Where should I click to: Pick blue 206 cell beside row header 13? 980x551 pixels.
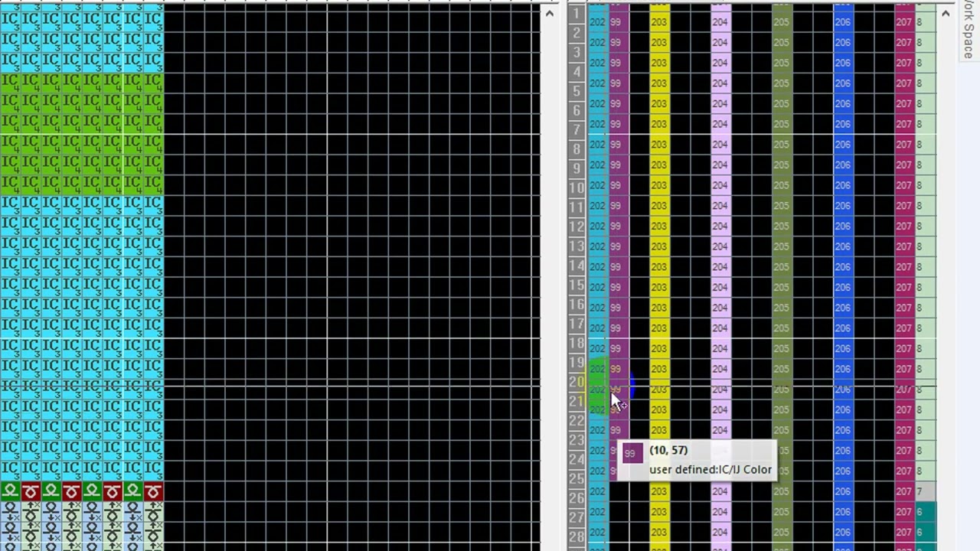pyautogui.click(x=843, y=246)
